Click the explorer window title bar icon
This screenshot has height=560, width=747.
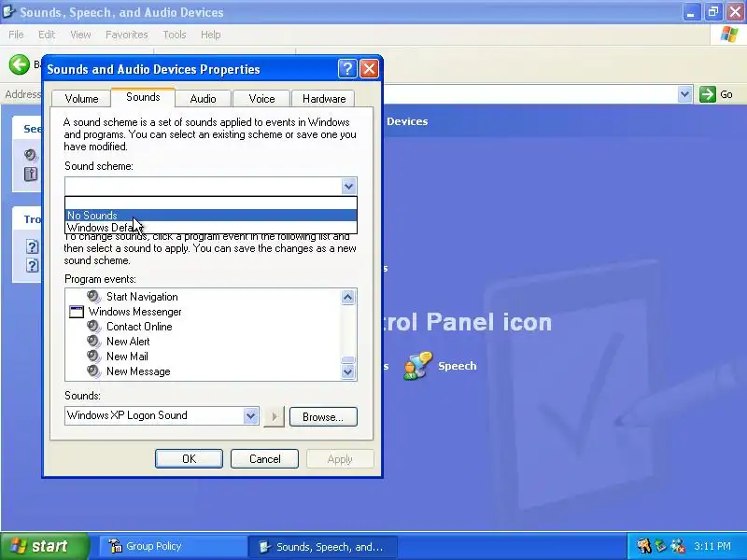pos(9,11)
